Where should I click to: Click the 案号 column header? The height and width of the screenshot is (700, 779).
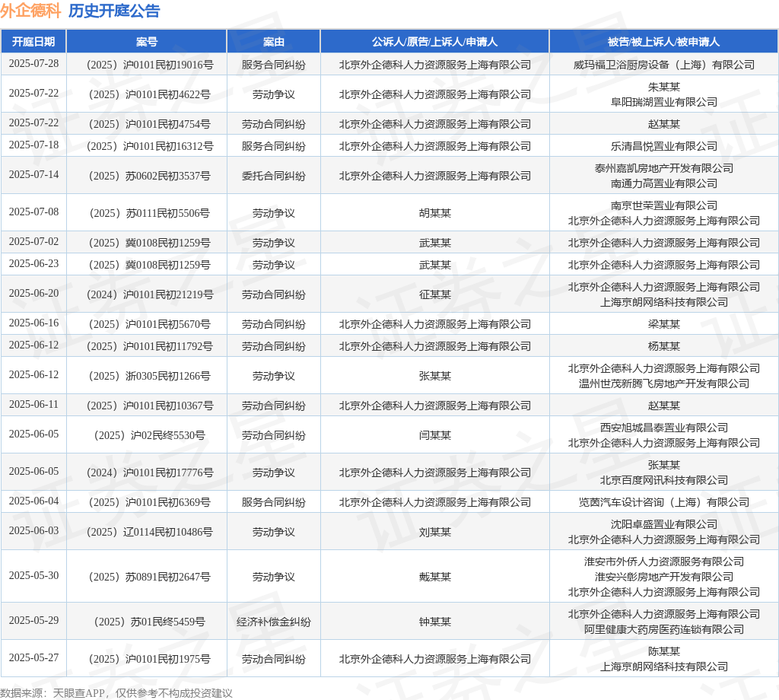[147, 42]
